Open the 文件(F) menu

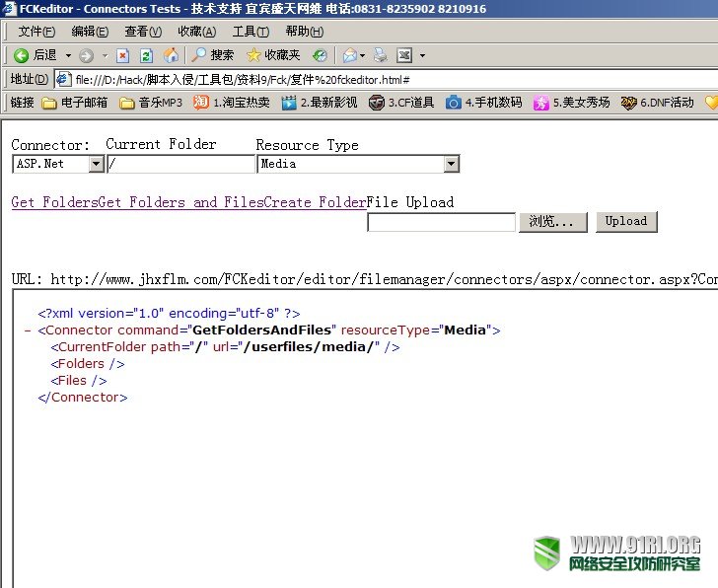coord(36,32)
